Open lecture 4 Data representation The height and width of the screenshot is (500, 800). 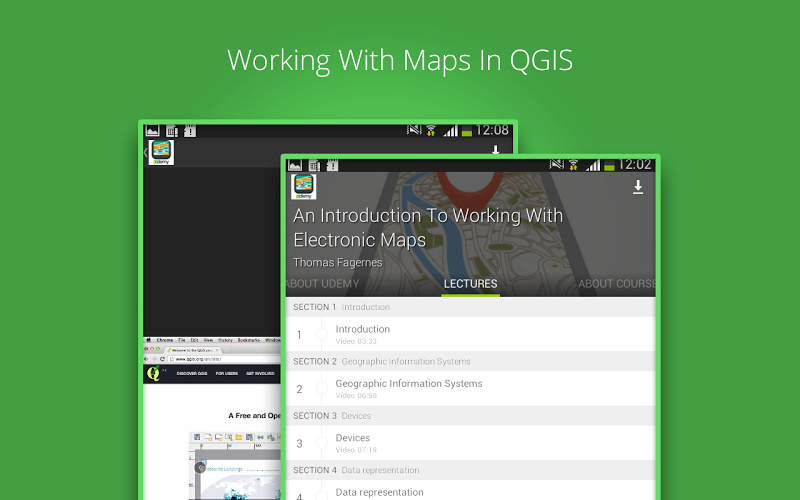pyautogui.click(x=470, y=490)
